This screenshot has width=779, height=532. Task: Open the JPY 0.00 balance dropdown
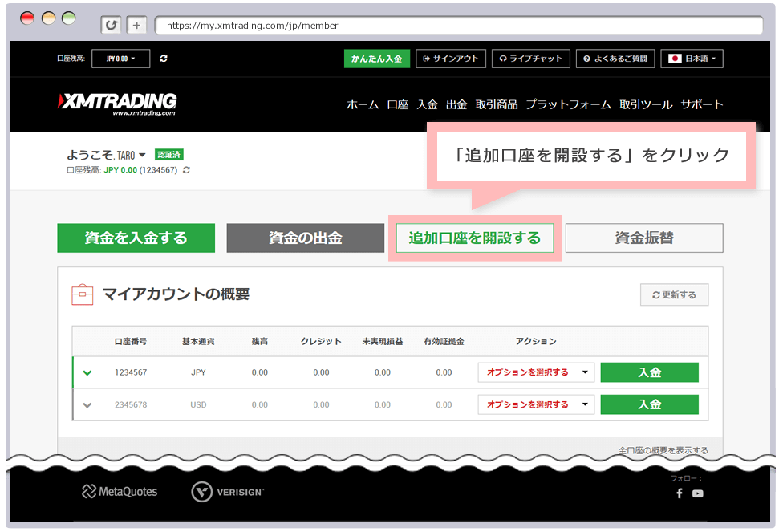(x=120, y=59)
